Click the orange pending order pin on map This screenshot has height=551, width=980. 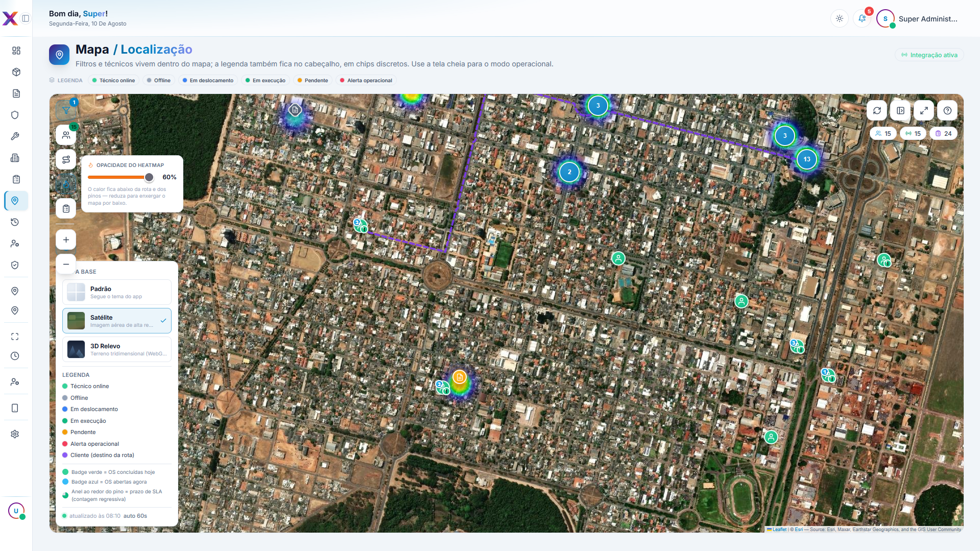tap(460, 377)
